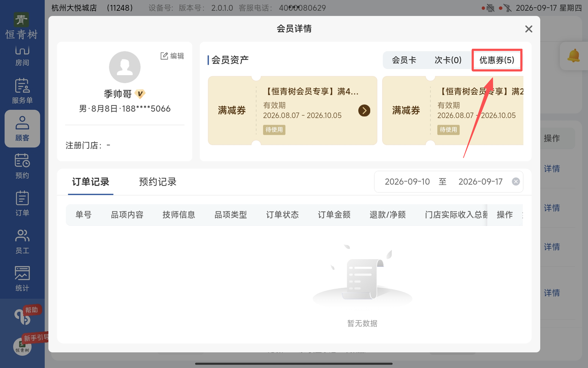Click the member avatar placeholder
This screenshot has width=588, height=368.
[125, 67]
